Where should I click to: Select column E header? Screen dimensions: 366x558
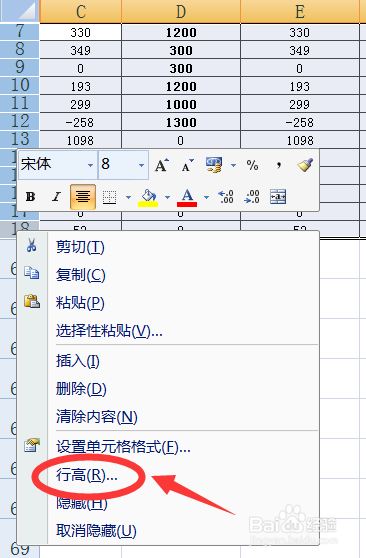pos(300,11)
